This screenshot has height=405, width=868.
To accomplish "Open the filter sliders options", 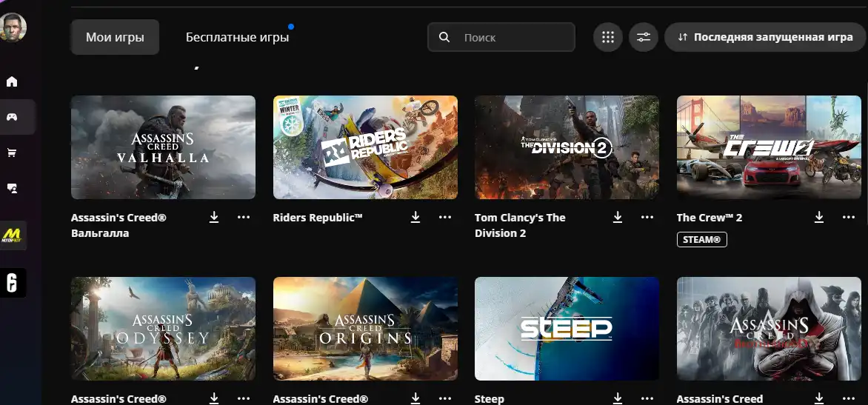I will pos(644,37).
